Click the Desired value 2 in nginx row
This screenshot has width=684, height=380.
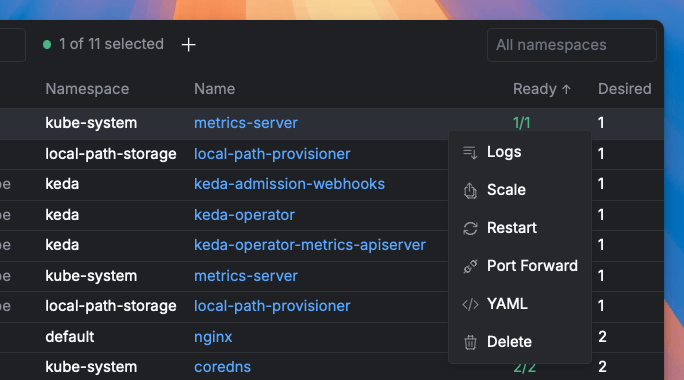[602, 337]
